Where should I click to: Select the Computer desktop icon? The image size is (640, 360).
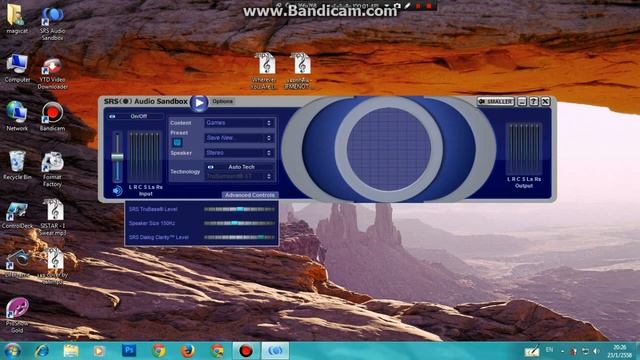(x=17, y=68)
